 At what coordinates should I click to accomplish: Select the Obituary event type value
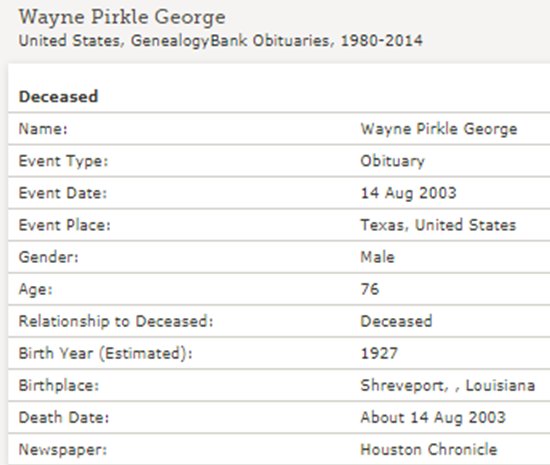coord(393,161)
